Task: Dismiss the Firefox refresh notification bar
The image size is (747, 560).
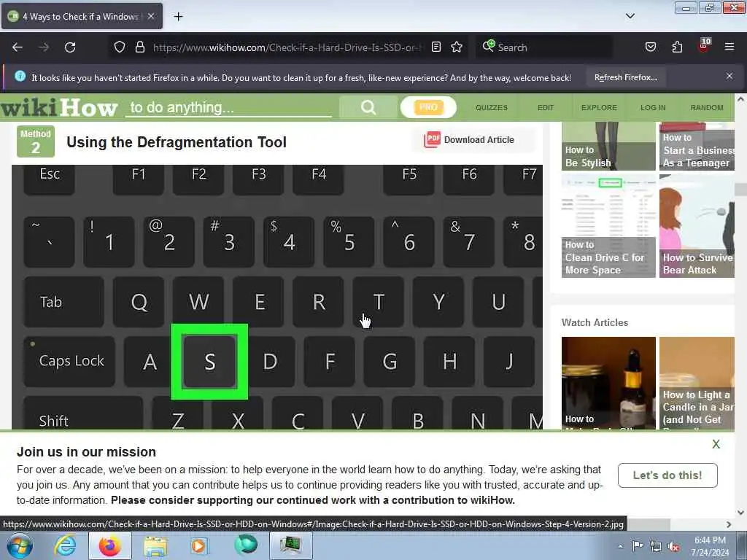Action: 729,76
